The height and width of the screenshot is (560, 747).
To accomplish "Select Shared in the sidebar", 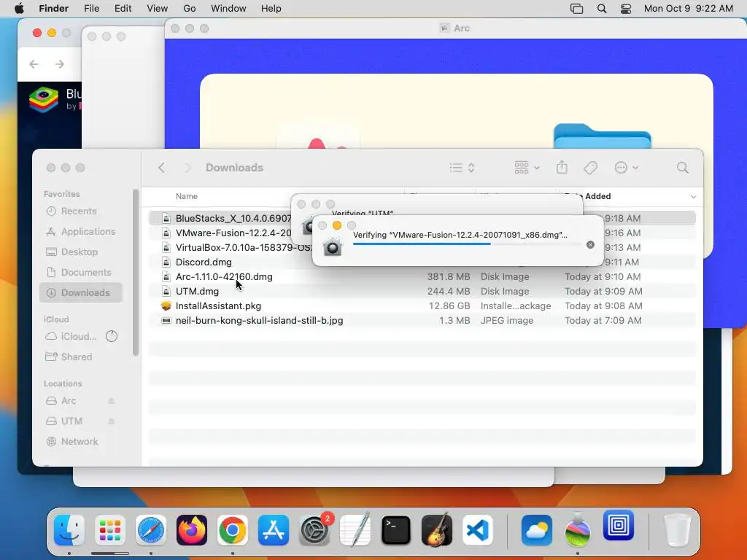I will (x=81, y=357).
